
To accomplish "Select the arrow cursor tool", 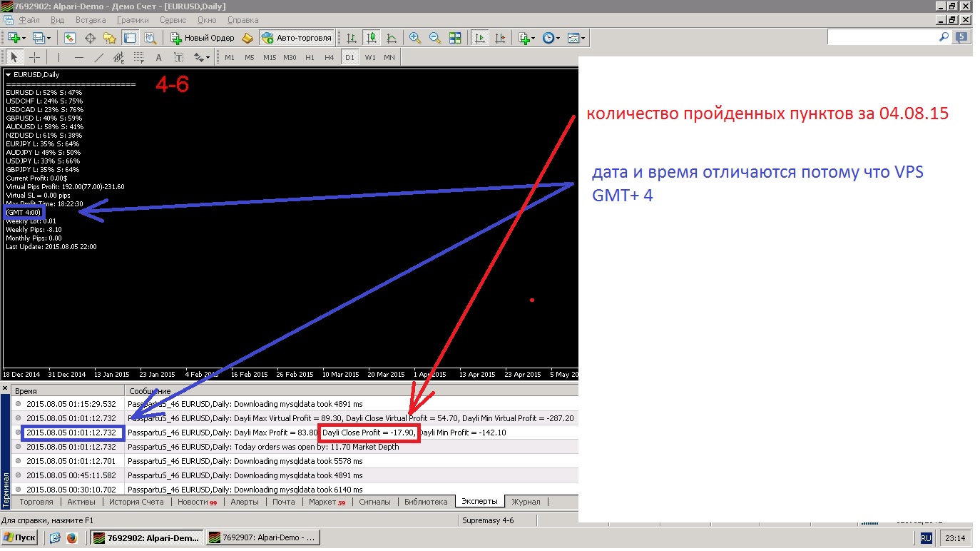I will point(14,57).
